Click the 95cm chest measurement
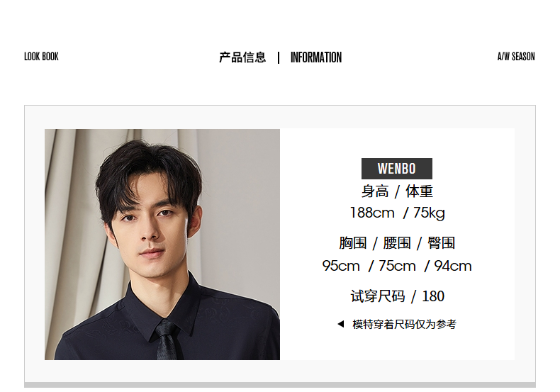 coord(341,266)
